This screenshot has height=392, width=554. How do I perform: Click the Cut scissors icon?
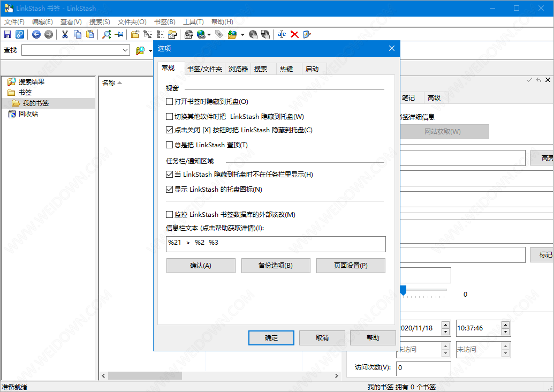click(x=65, y=34)
